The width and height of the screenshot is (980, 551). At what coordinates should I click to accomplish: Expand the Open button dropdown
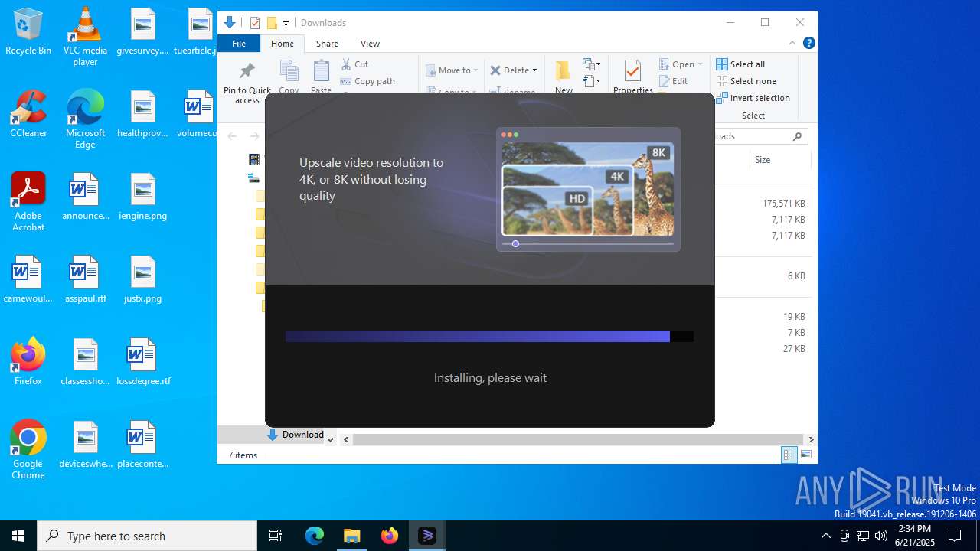point(700,64)
